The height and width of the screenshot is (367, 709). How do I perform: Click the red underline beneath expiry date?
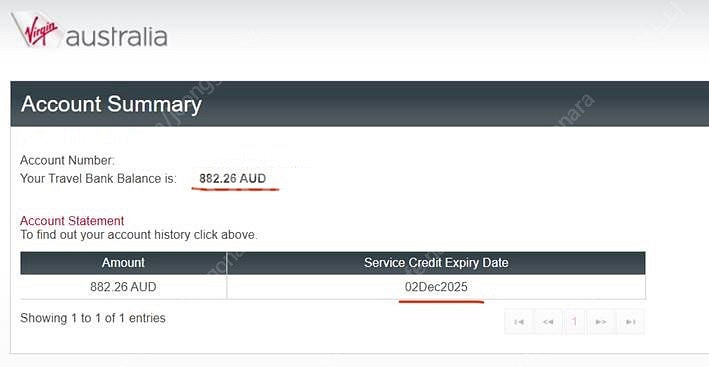click(x=441, y=301)
